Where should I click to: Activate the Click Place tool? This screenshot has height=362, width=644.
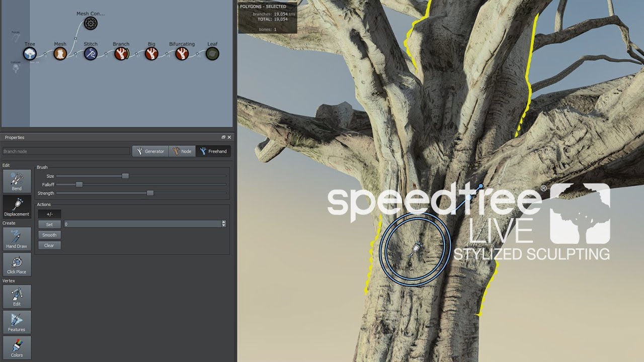point(17,264)
